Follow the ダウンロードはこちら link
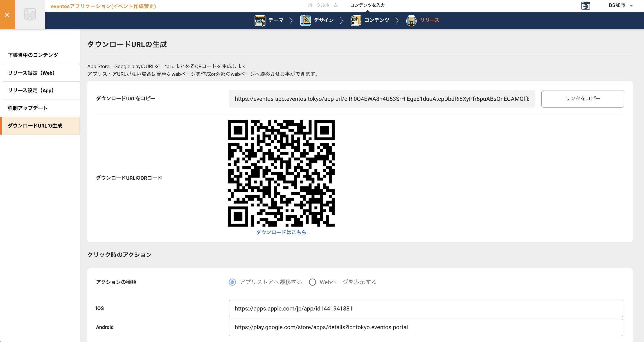The width and height of the screenshot is (644, 342). coord(281,232)
